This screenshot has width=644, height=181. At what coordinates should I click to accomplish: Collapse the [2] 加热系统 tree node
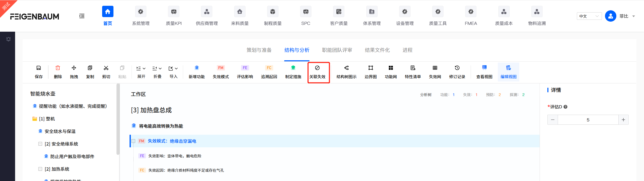(40, 169)
